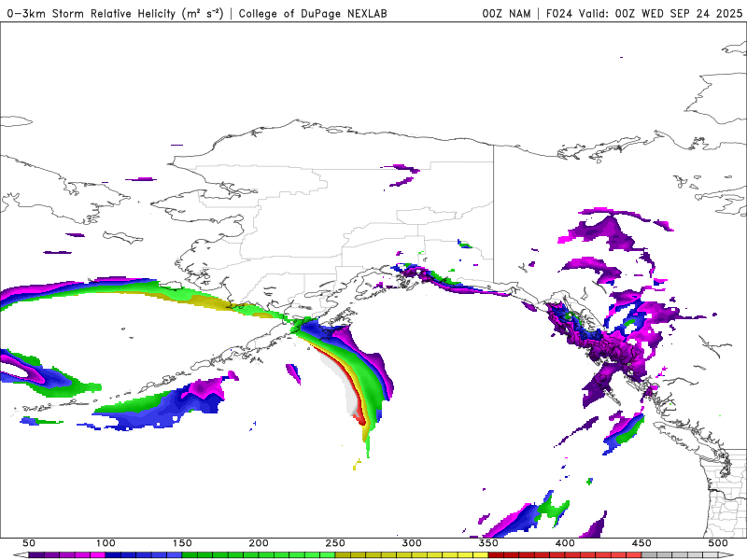Pick the light gray swatch below the 500 label
This screenshot has width=747, height=560.
[711, 555]
